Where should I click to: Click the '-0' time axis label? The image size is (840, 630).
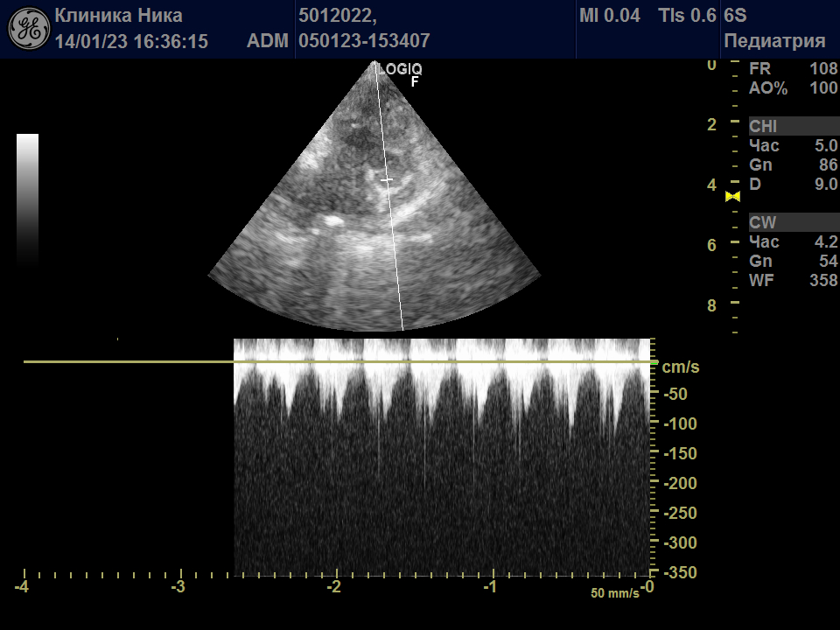click(647, 587)
